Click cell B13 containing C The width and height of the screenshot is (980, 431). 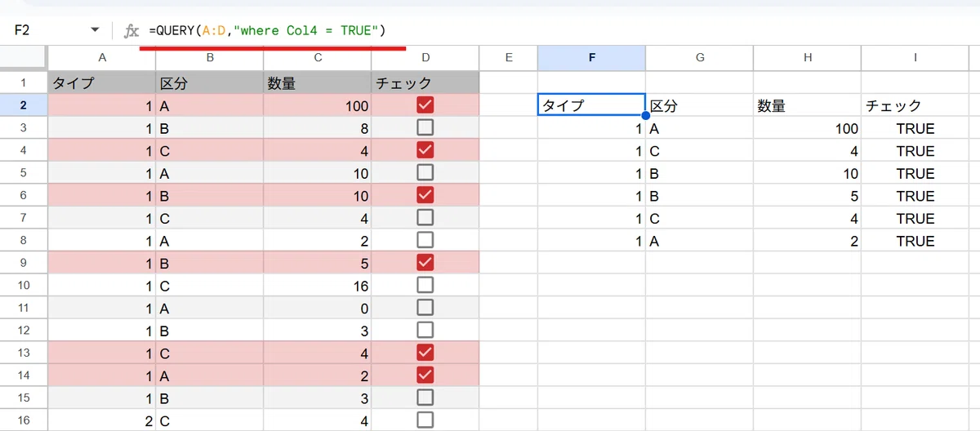pyautogui.click(x=210, y=352)
